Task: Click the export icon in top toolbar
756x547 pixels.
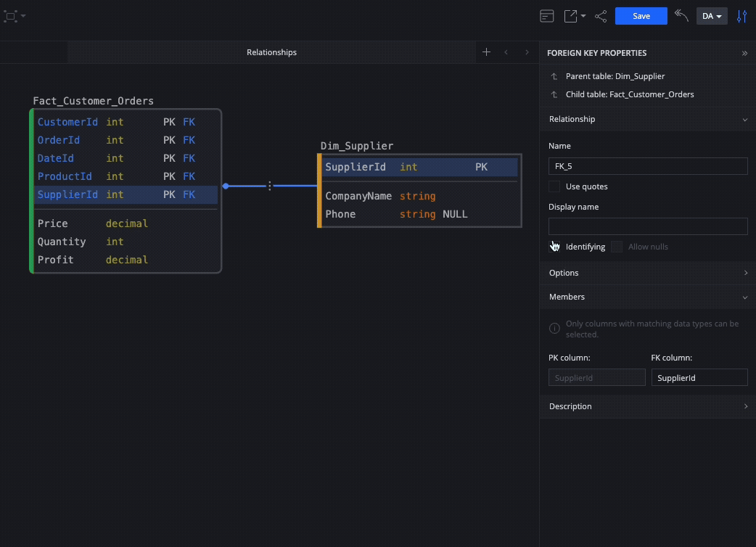Action: click(571, 17)
